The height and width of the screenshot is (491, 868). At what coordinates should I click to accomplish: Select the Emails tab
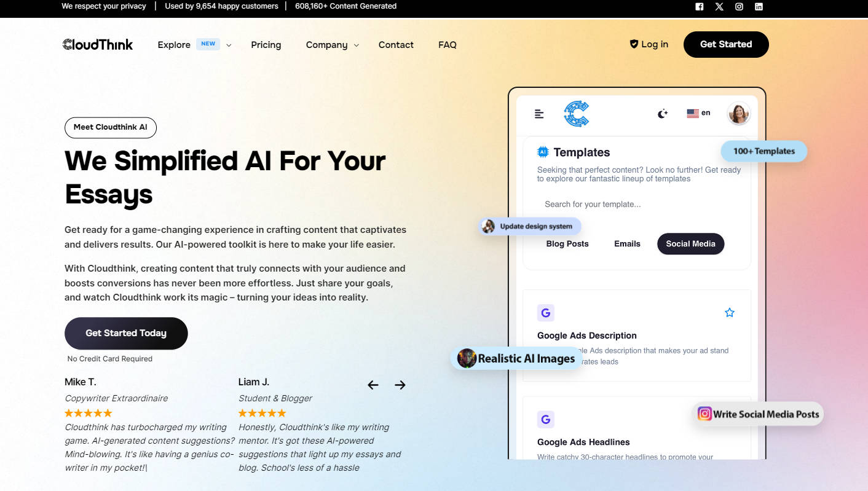click(627, 244)
